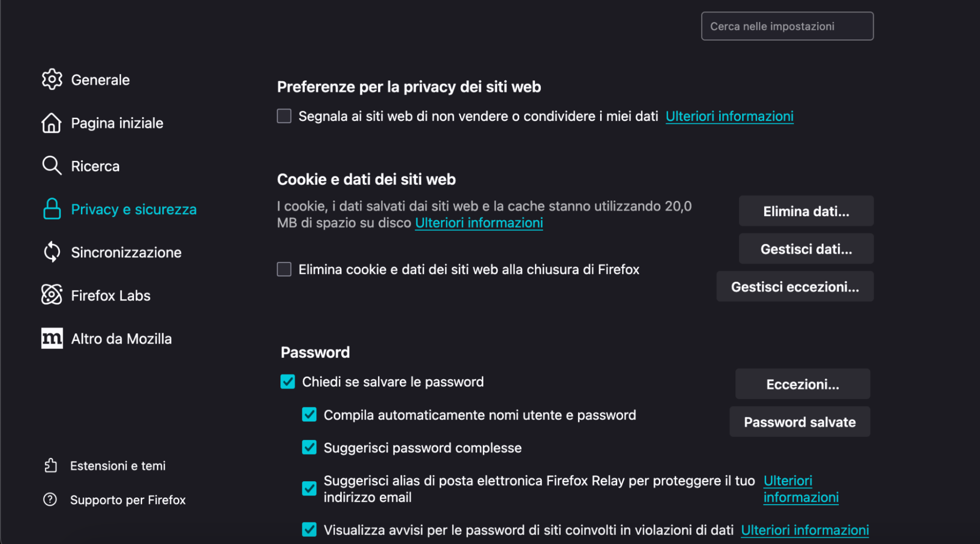Open Firefox Labs via its atom icon
The width and height of the screenshot is (980, 544).
click(x=51, y=295)
